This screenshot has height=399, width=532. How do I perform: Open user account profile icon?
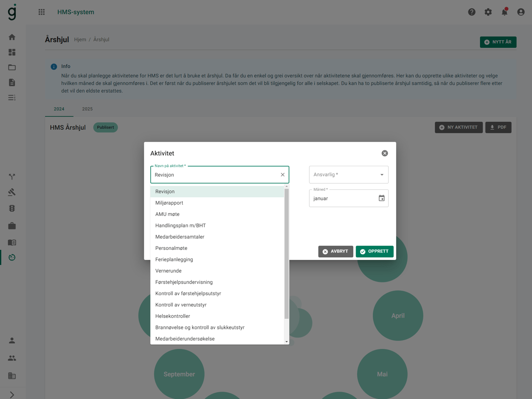[521, 12]
